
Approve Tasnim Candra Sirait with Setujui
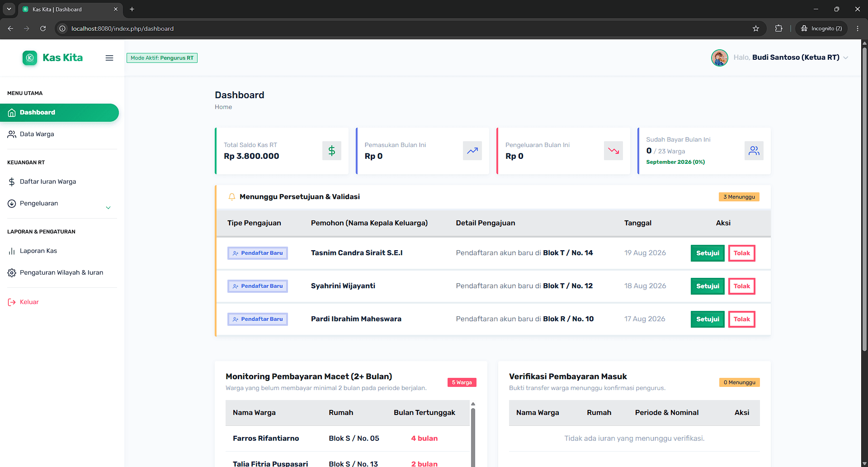pos(708,253)
